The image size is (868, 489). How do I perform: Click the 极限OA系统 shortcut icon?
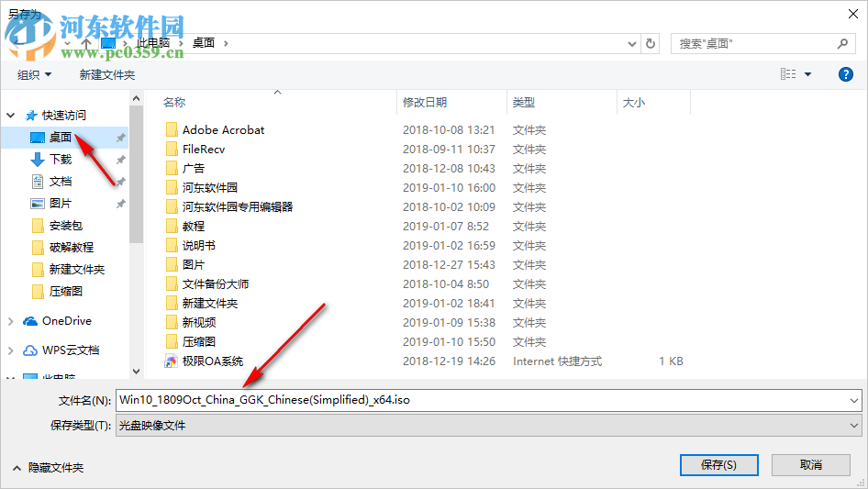(171, 361)
